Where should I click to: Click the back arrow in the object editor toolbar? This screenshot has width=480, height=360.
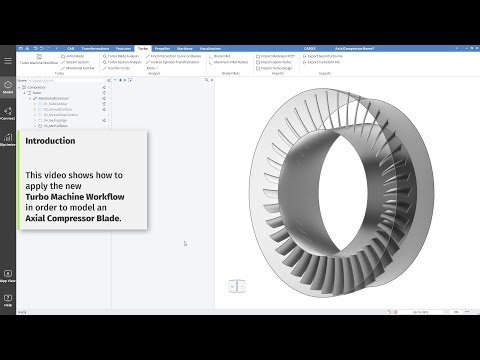pos(120,80)
